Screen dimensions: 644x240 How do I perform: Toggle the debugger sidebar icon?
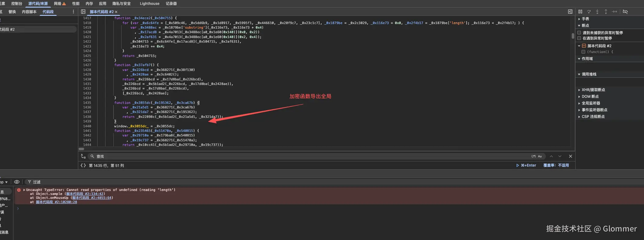570,12
